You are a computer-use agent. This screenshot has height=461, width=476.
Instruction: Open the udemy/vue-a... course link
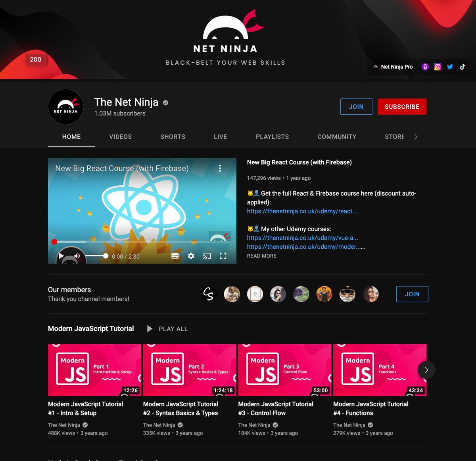tap(303, 238)
